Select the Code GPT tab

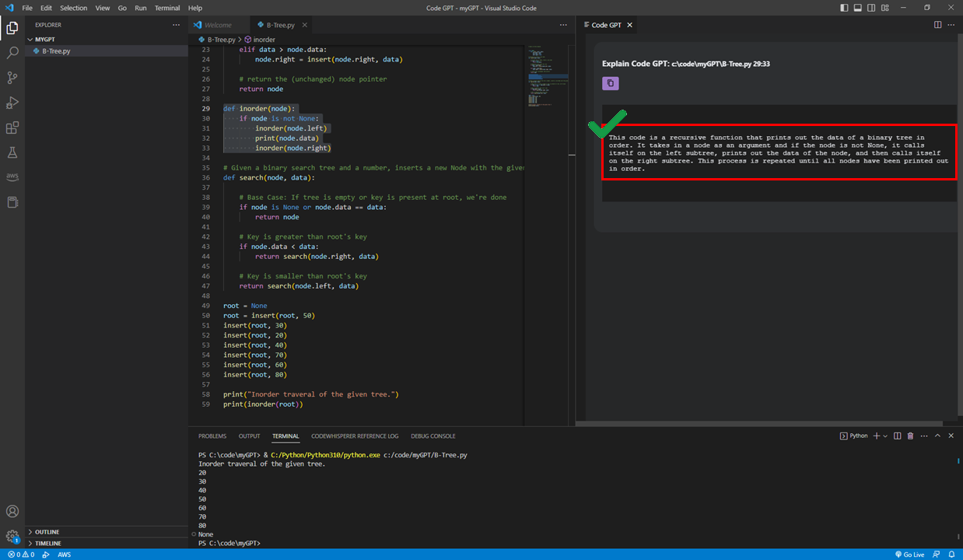click(606, 25)
